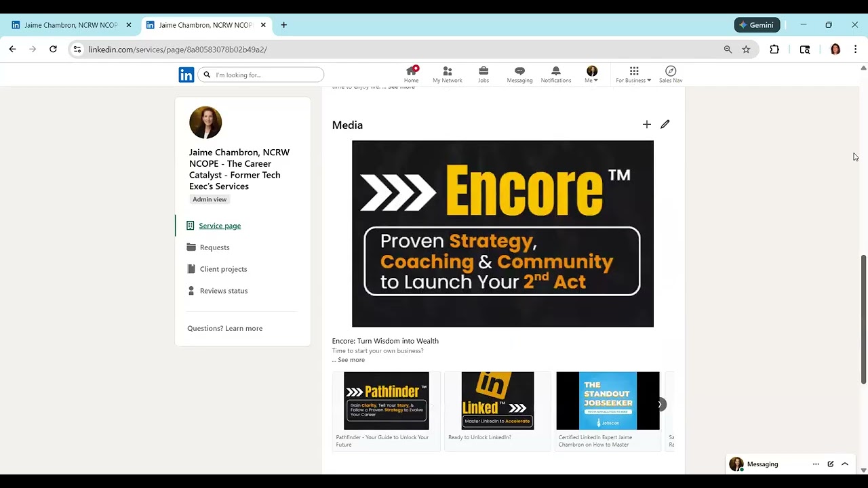This screenshot has width=868, height=488.
Task: Open Reviews status in sidebar
Action: (x=223, y=291)
